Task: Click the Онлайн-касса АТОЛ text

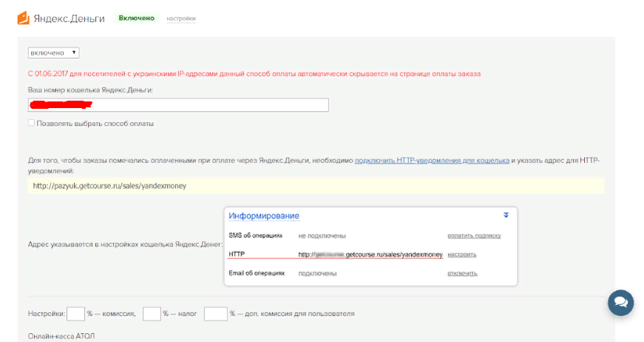Action: point(61,336)
